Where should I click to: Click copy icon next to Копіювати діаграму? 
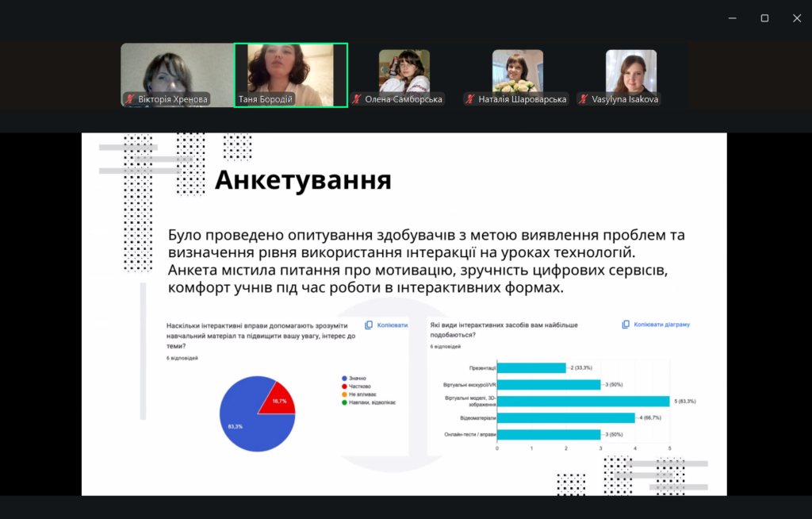click(626, 325)
